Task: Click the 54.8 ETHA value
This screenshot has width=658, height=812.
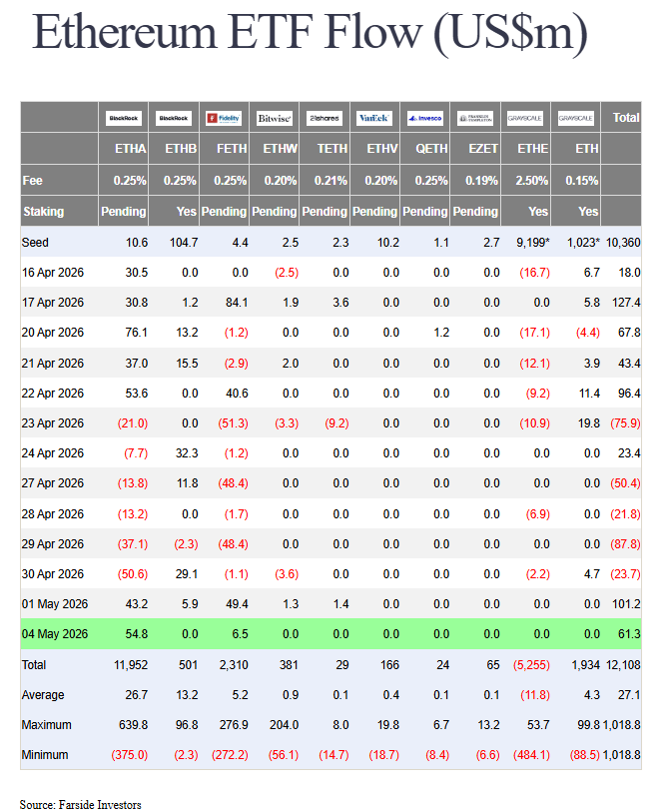Action: point(136,635)
